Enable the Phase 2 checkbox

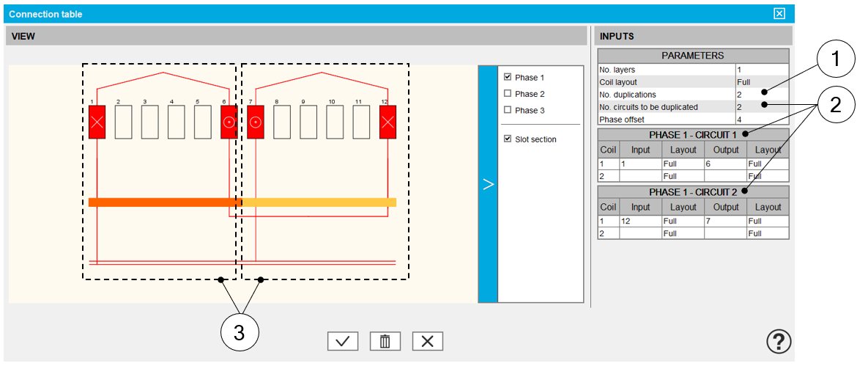[x=508, y=94]
